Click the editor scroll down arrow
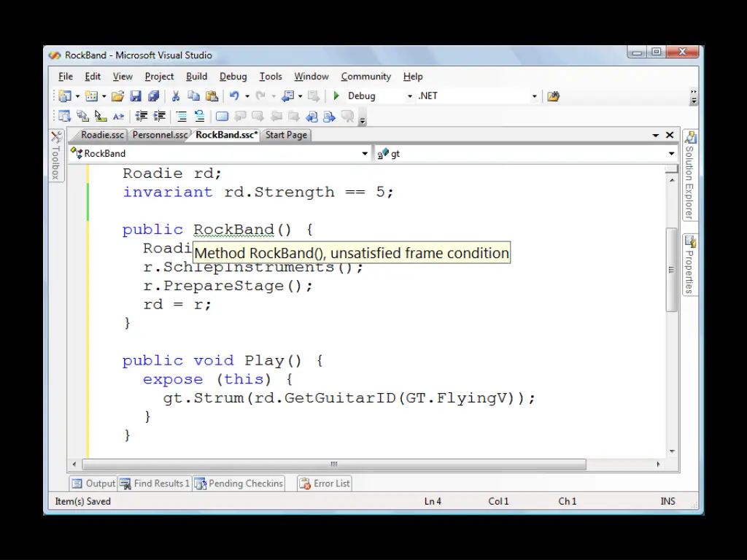Image resolution: width=747 pixels, height=560 pixels. tap(672, 451)
